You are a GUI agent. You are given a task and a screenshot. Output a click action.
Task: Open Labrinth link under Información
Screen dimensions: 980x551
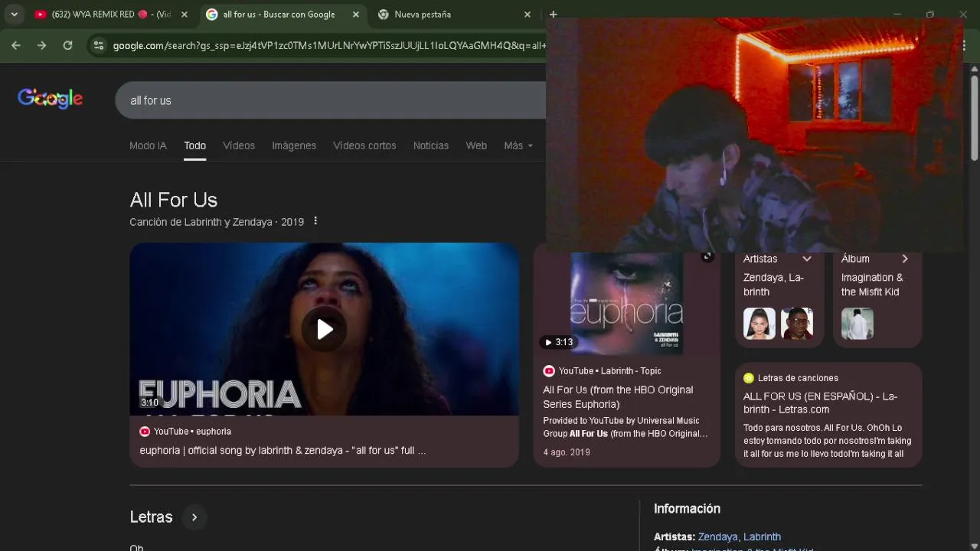pos(763,536)
